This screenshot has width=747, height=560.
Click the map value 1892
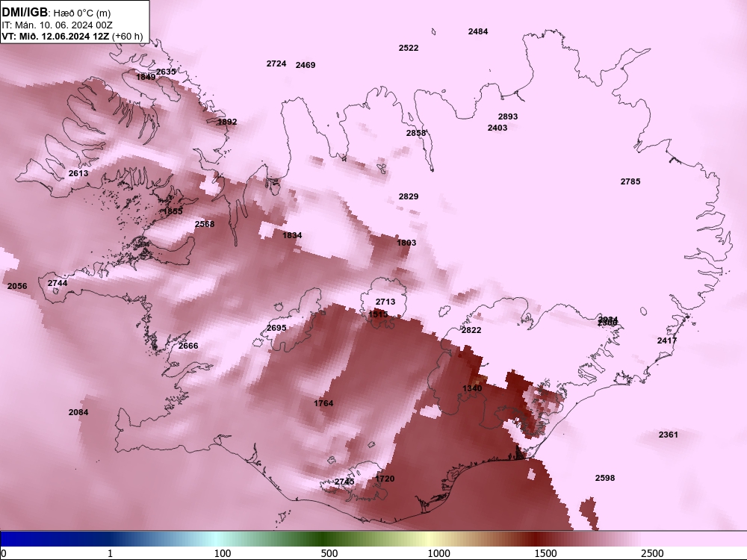(x=227, y=122)
